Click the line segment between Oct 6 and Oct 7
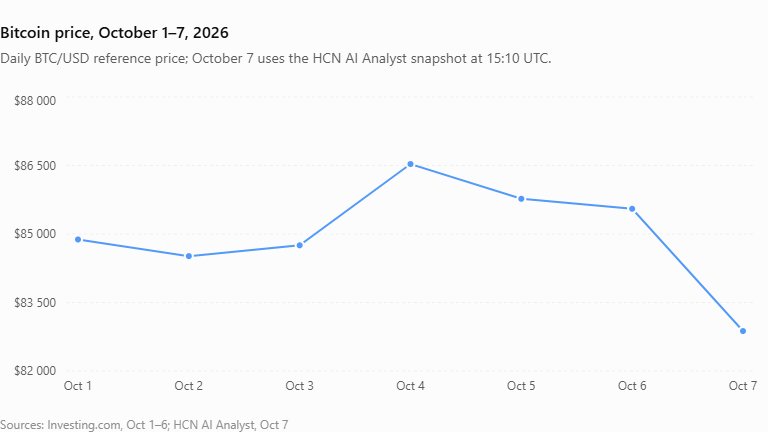The image size is (768, 432). click(x=687, y=270)
